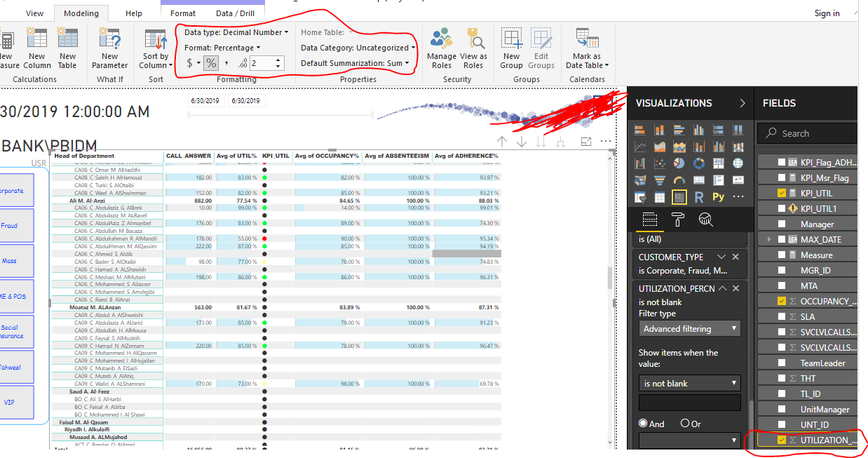Select the And radio button

pos(643,424)
